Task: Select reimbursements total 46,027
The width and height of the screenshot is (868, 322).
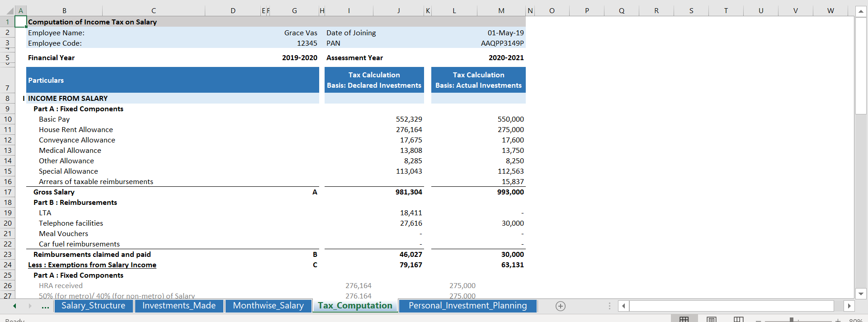Action: pyautogui.click(x=410, y=255)
